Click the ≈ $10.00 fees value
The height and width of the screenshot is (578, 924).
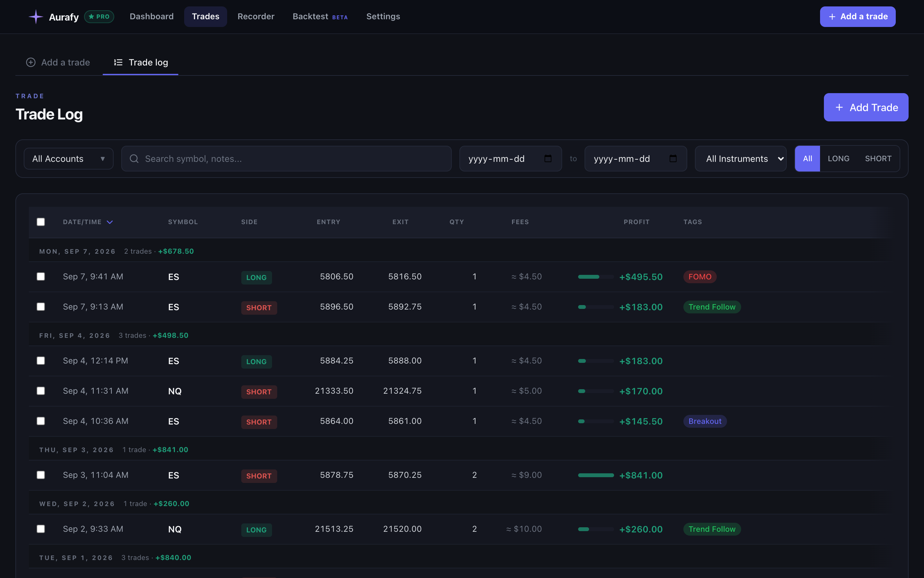[x=524, y=529]
